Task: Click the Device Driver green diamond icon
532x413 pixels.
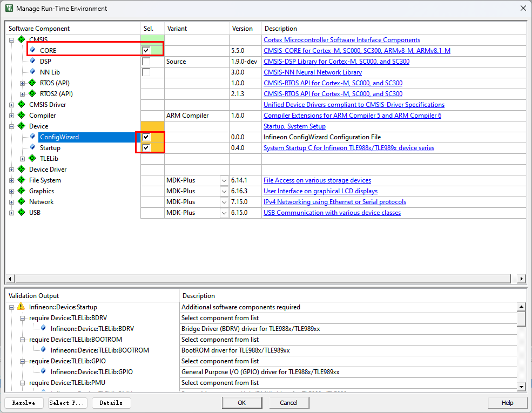Action: point(22,169)
